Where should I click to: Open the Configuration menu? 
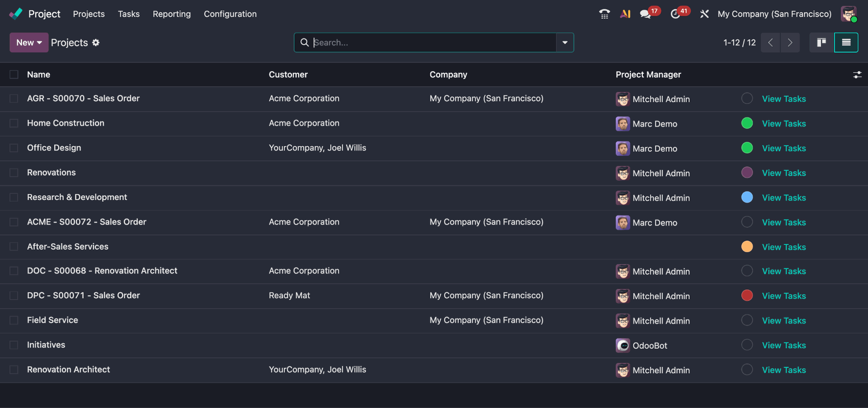pyautogui.click(x=230, y=14)
